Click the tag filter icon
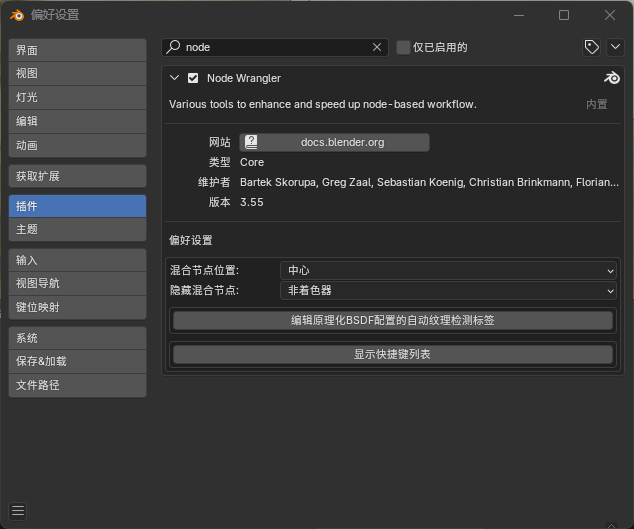 pyautogui.click(x=591, y=47)
